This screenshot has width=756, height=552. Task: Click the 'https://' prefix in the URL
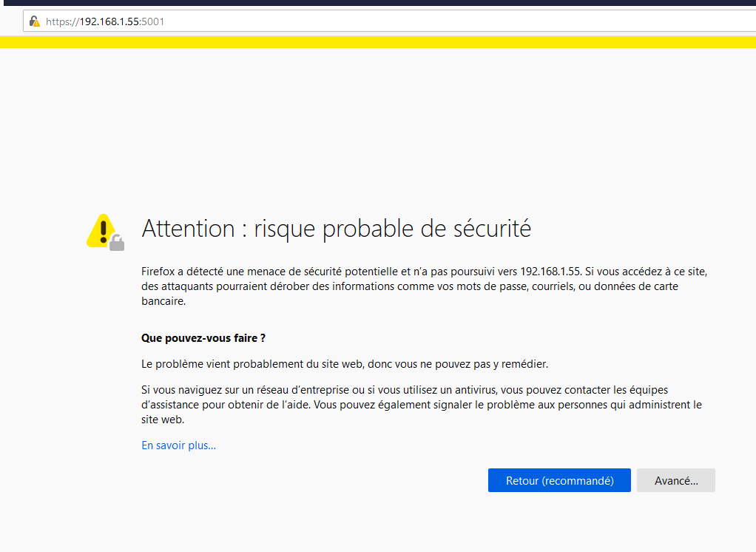coord(62,21)
